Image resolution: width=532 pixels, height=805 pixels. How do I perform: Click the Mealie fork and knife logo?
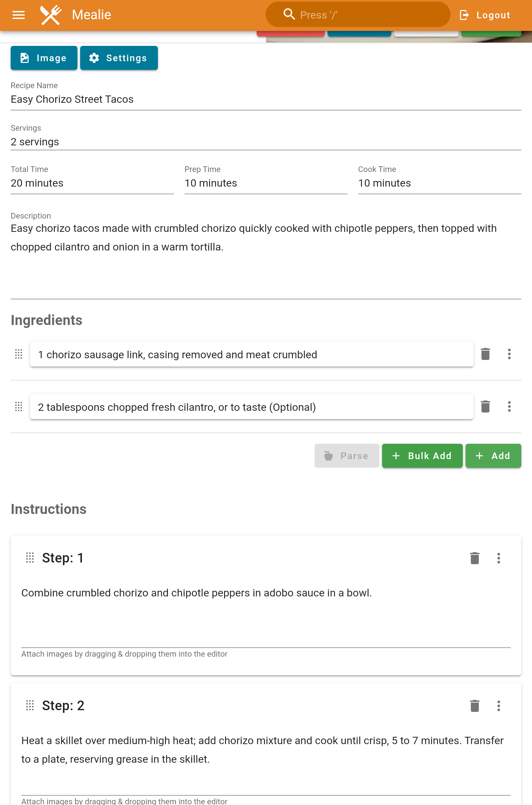pyautogui.click(x=51, y=15)
